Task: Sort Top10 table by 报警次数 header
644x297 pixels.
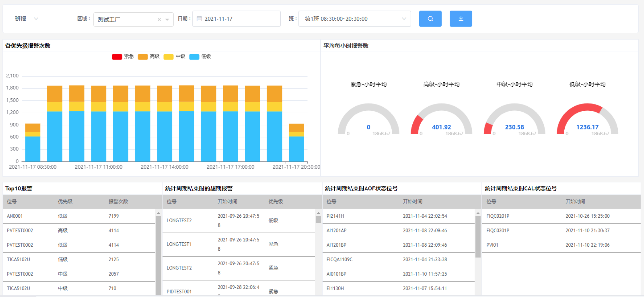Action: [118, 202]
